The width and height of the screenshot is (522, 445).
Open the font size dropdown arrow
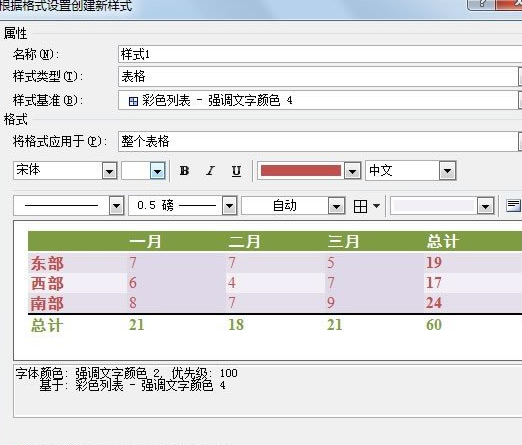coord(157,171)
